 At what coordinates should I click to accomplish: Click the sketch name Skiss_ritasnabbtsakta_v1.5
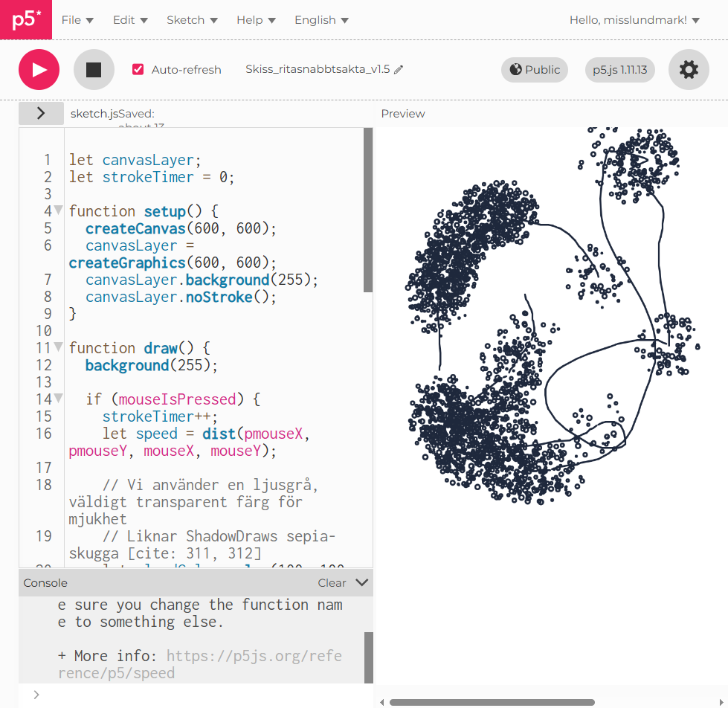click(x=318, y=69)
